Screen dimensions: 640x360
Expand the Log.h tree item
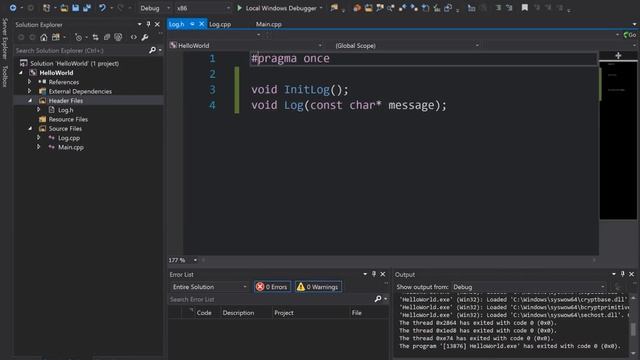(x=39, y=110)
